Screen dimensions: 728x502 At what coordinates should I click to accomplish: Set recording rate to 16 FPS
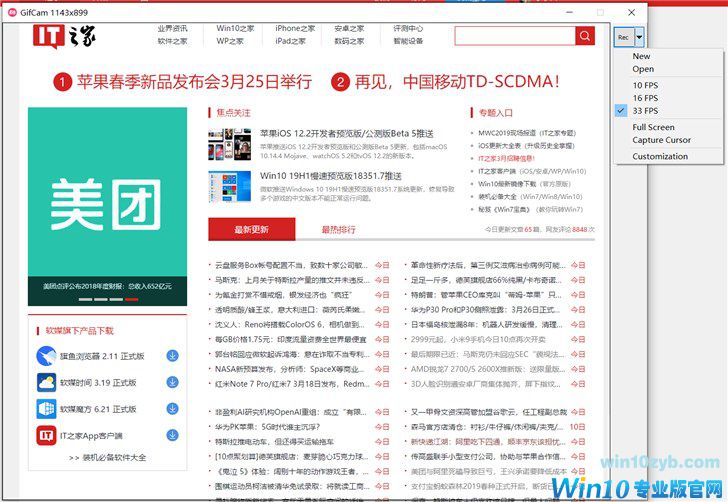pyautogui.click(x=645, y=98)
